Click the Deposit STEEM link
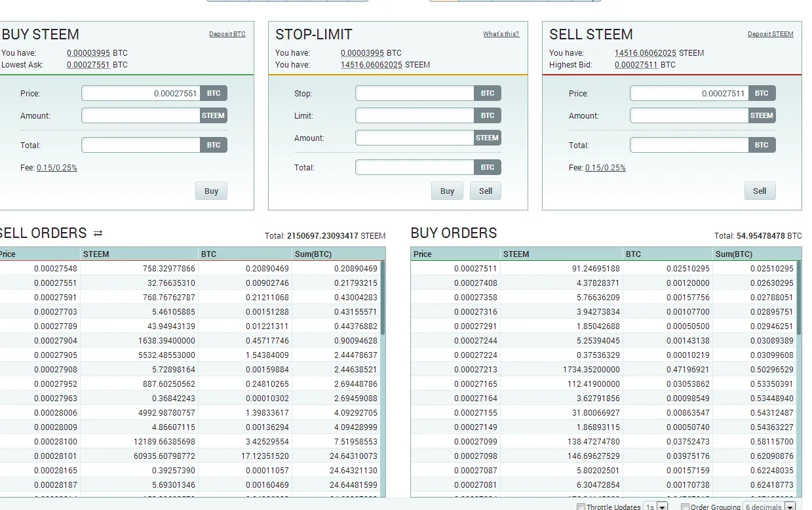The height and width of the screenshot is (510, 812). 771,34
